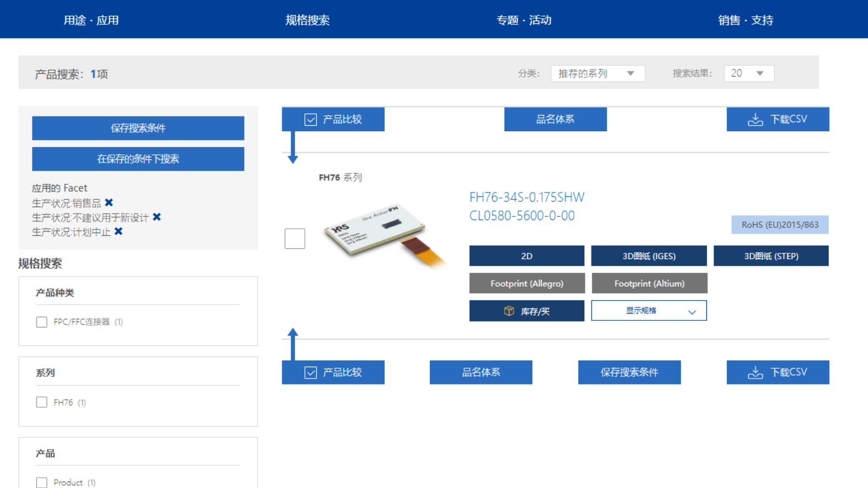The height and width of the screenshot is (488, 868).
Task: Click the download icon on bottom 下载CSV button
Action: coord(755,372)
